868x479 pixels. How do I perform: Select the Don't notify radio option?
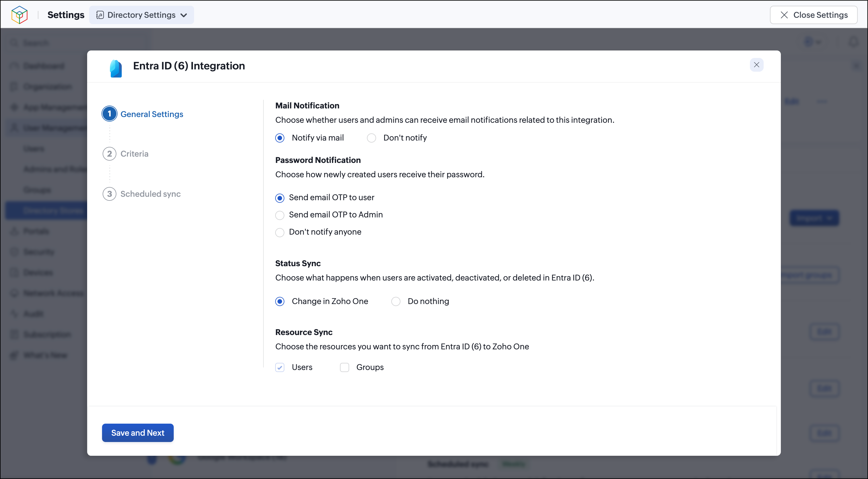point(371,138)
